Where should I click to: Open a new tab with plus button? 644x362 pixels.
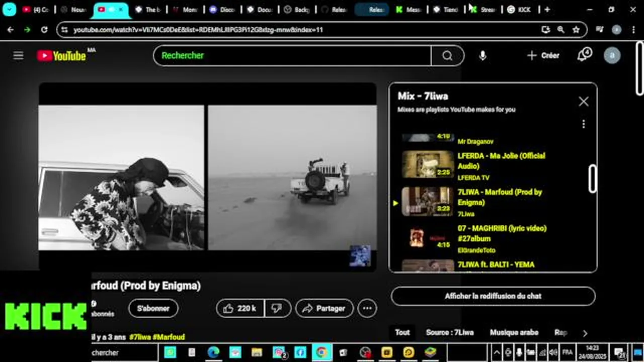547,9
